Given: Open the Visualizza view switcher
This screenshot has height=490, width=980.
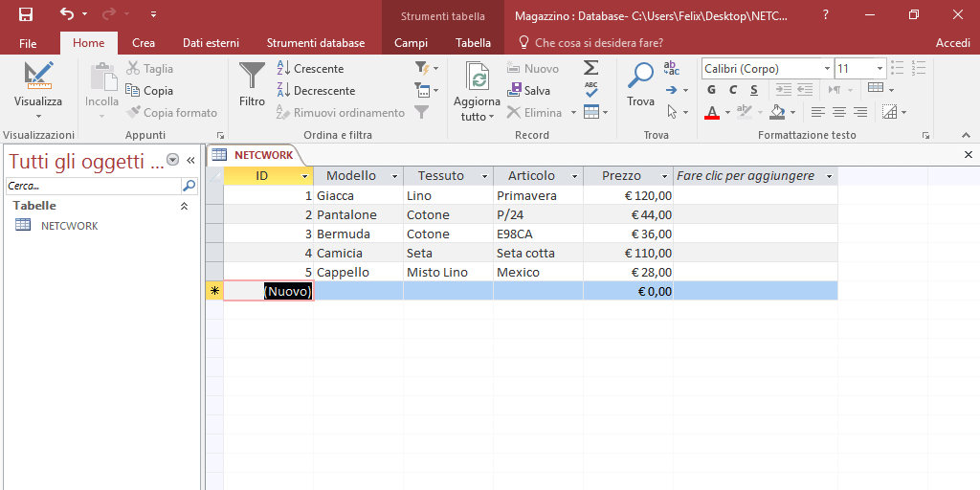Looking at the screenshot, I should (38, 91).
